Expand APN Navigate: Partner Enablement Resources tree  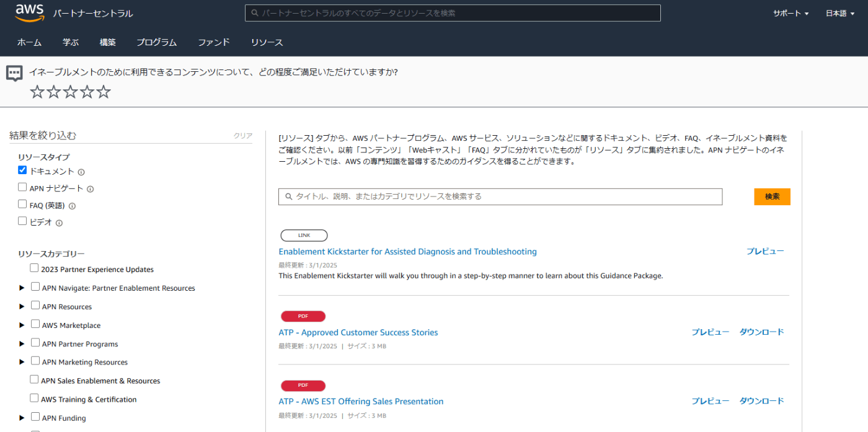click(22, 288)
